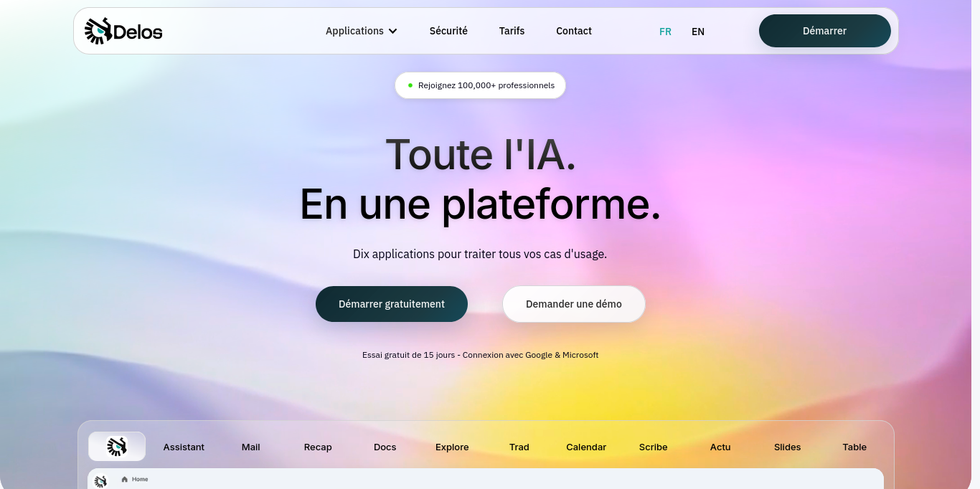Click the Rejoignez 100,000+ professionnels badge
Viewport: 980px width, 489px height.
[479, 85]
